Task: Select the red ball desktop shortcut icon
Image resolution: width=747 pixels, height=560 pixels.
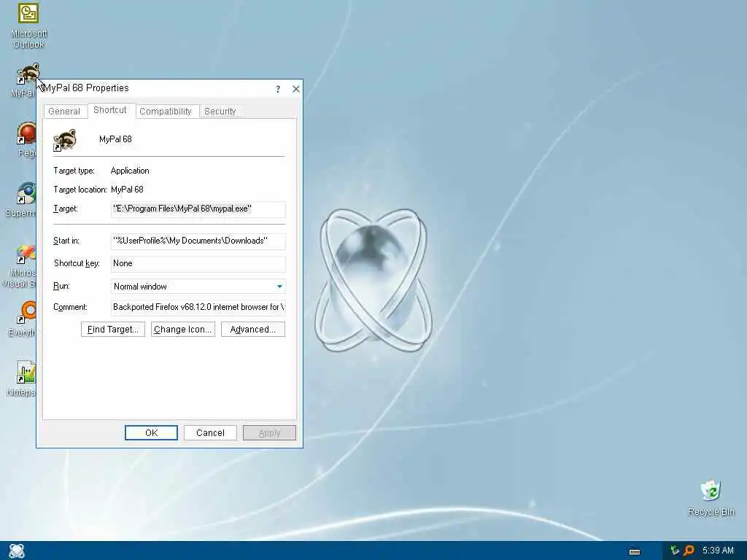Action: coord(26,134)
